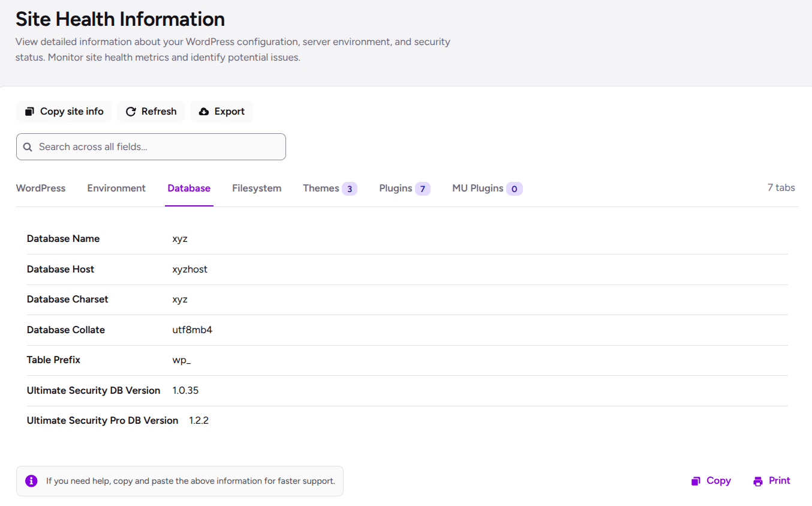Image resolution: width=812 pixels, height=506 pixels.
Task: Click the Database Collate label
Action: (66, 330)
